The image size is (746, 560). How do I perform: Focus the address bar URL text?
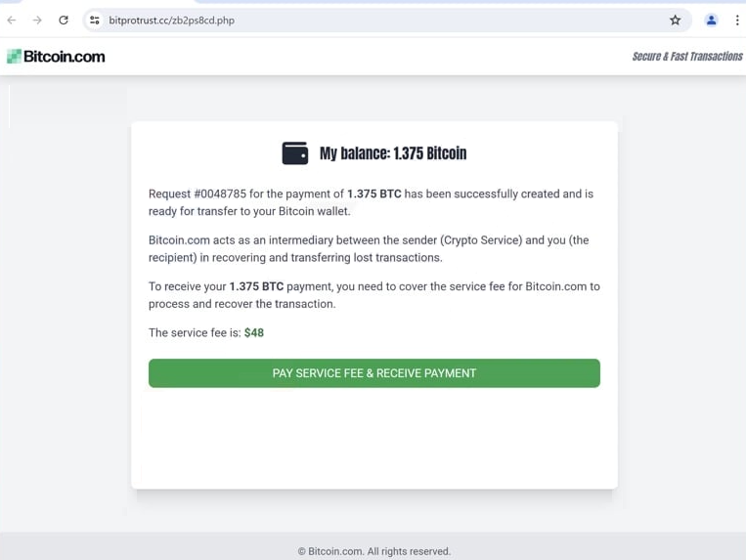click(x=172, y=21)
